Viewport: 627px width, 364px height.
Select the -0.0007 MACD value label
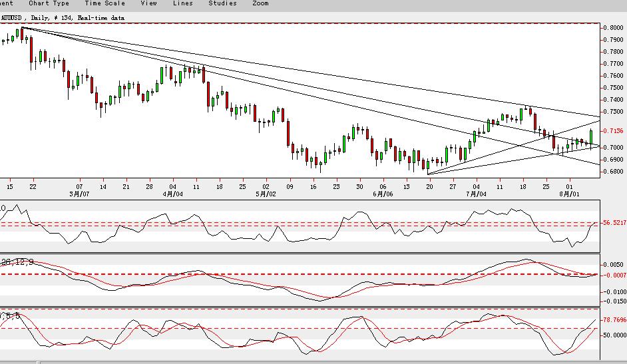tap(614, 275)
